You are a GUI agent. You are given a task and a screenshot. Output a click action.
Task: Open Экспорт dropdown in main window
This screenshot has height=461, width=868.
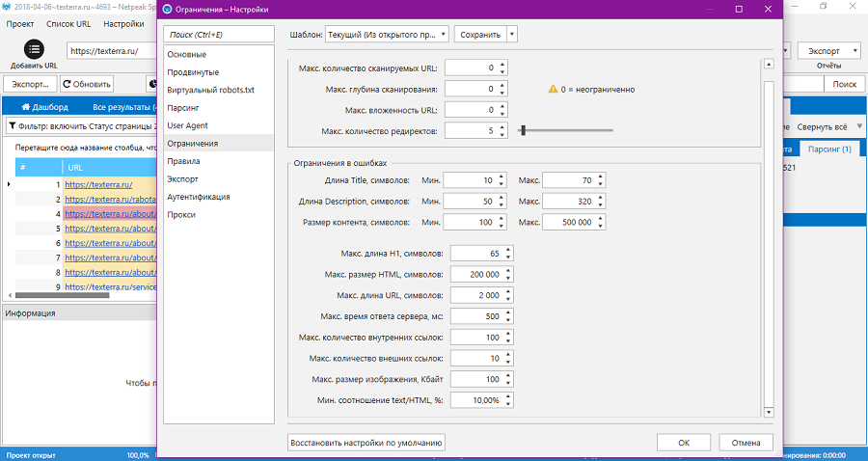click(828, 51)
